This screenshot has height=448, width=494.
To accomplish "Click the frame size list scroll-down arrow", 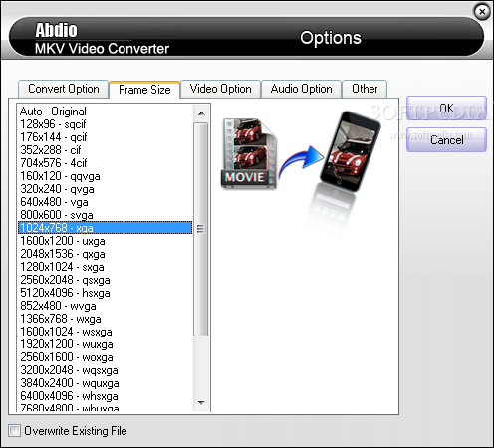I will [201, 403].
